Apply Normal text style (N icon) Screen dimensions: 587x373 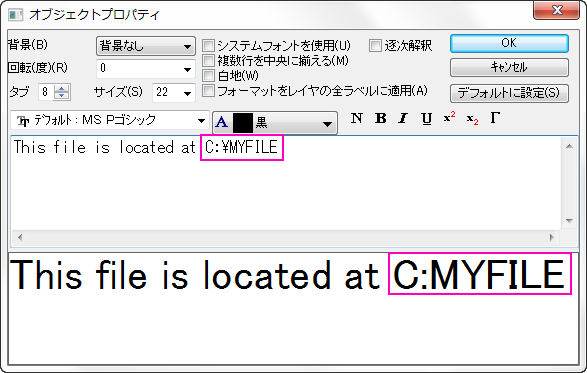click(x=356, y=118)
